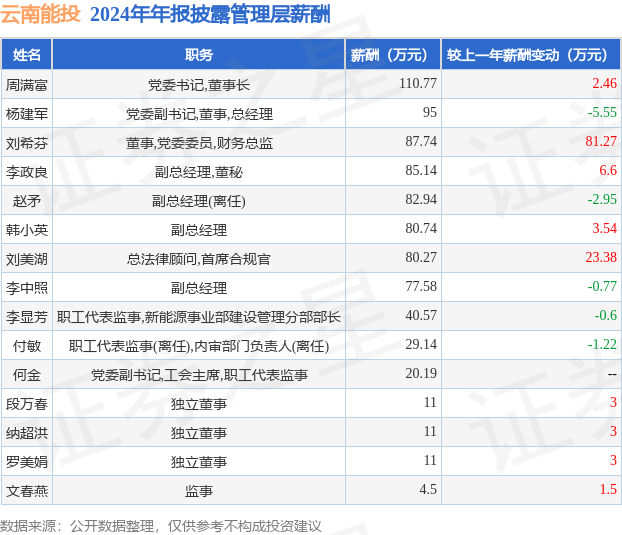Click the position 董事,党委委员,财务总监
Image resolution: width=622 pixels, height=535 pixels.
199,142
